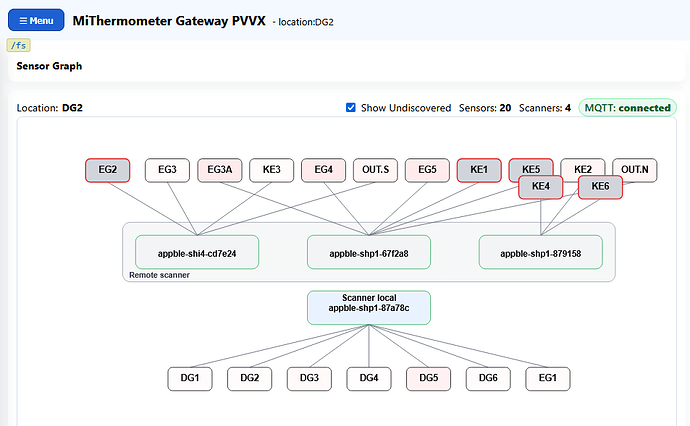
Task: Select the DG3 sensor node
Action: (309, 379)
